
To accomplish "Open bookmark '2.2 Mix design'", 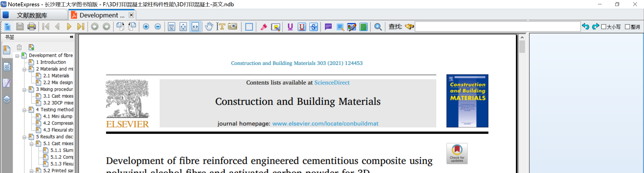I will coord(58,82).
